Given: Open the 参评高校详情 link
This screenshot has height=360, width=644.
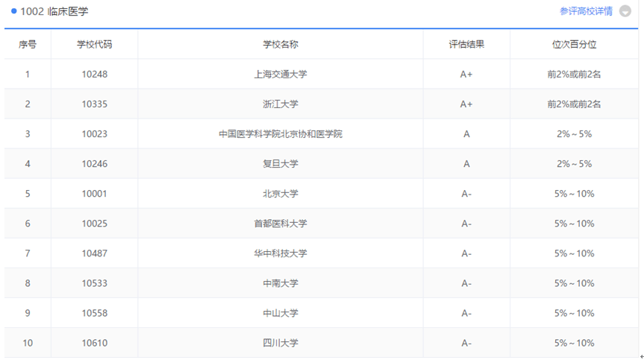Looking at the screenshot, I should [x=586, y=11].
